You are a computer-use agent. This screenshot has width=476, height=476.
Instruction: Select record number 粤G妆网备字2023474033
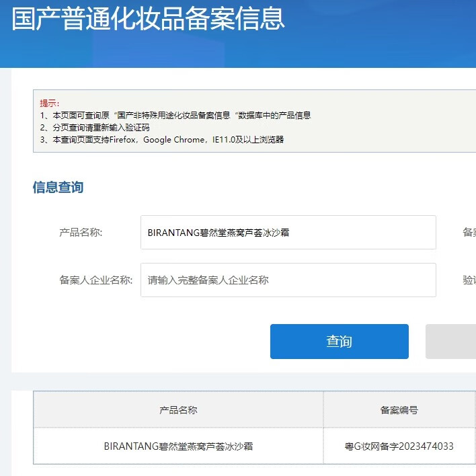399,446
